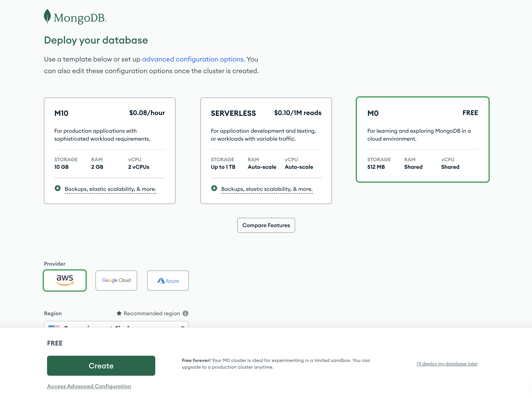Select Google Cloud as the provider

116,280
